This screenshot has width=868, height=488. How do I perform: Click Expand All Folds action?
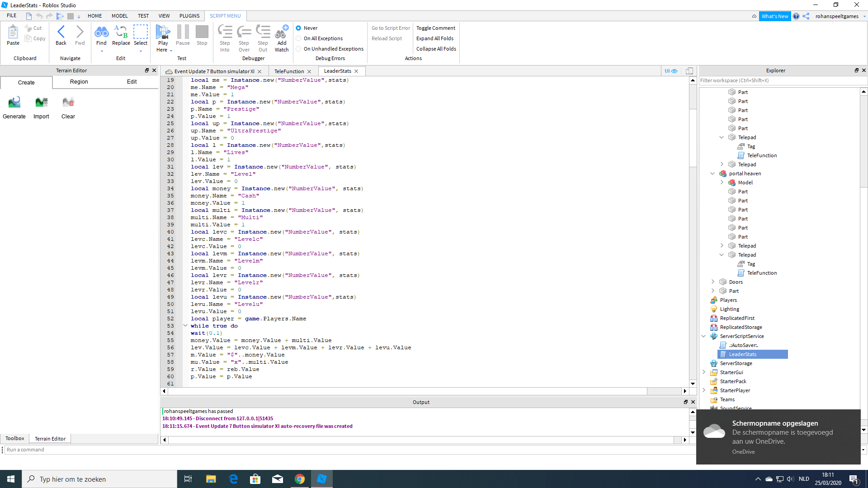(x=435, y=38)
